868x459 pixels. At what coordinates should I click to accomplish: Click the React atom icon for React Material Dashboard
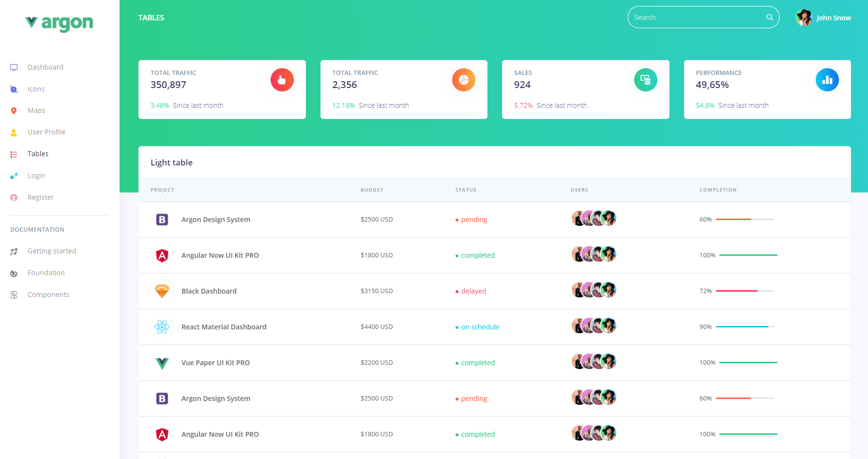point(162,327)
